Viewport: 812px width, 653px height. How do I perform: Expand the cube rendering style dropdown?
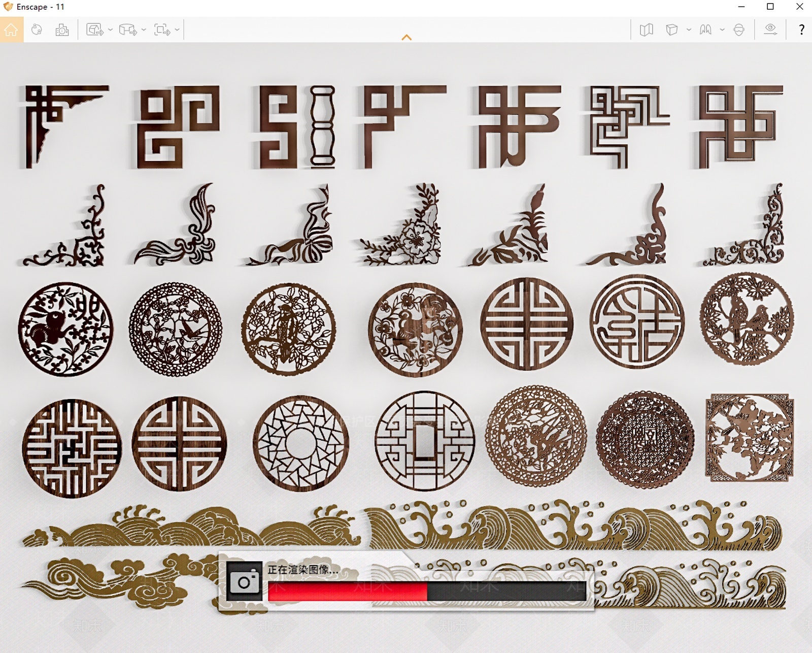(x=689, y=30)
